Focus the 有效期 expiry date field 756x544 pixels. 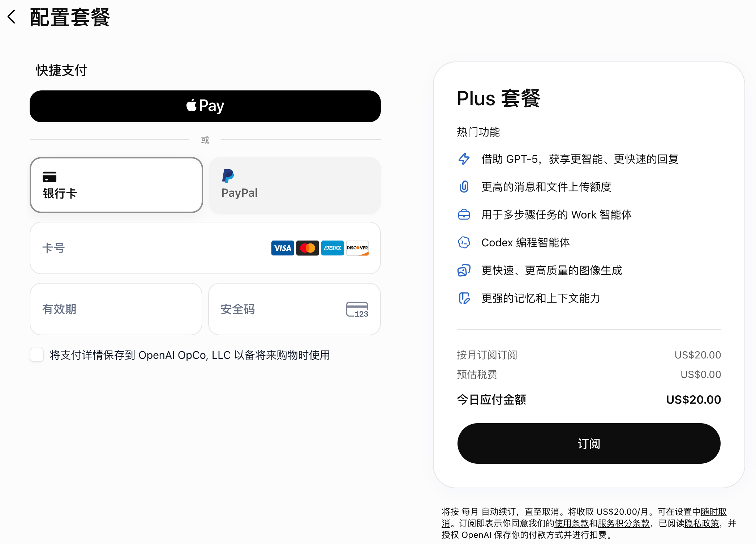[x=116, y=309]
